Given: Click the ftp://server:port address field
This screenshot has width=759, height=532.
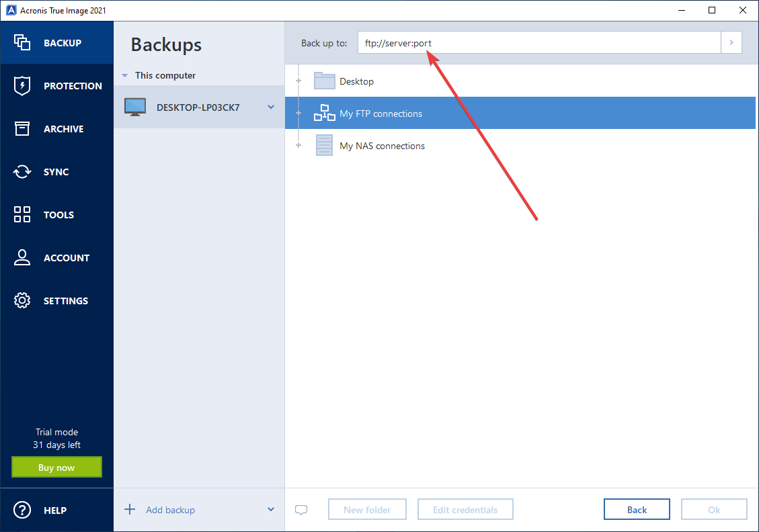Looking at the screenshot, I should pyautogui.click(x=538, y=43).
